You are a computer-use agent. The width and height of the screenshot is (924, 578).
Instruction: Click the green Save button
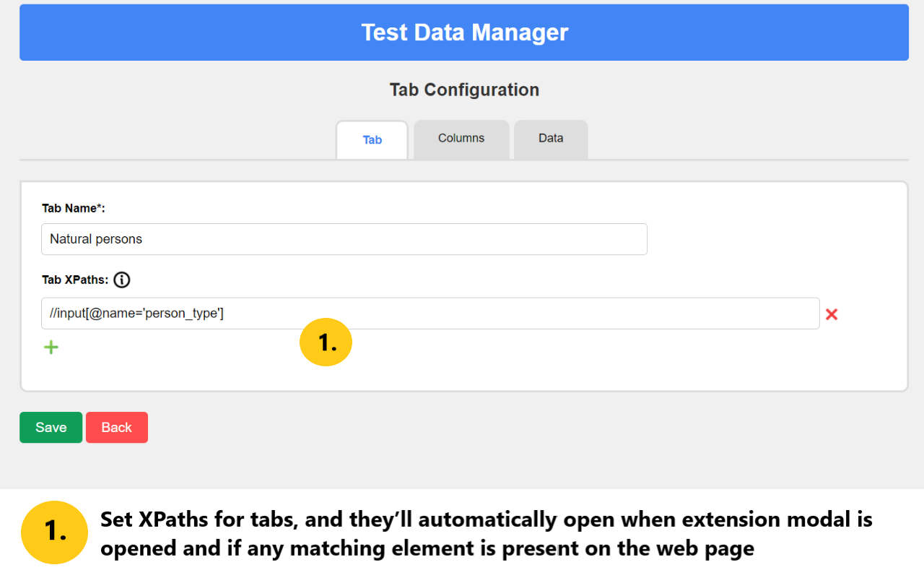pos(51,427)
